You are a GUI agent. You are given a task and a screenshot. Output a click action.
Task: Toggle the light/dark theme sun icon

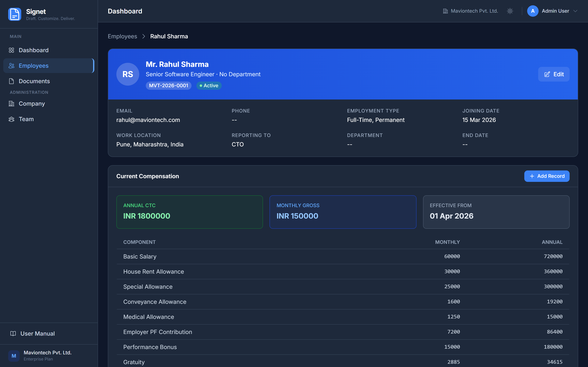tap(510, 11)
